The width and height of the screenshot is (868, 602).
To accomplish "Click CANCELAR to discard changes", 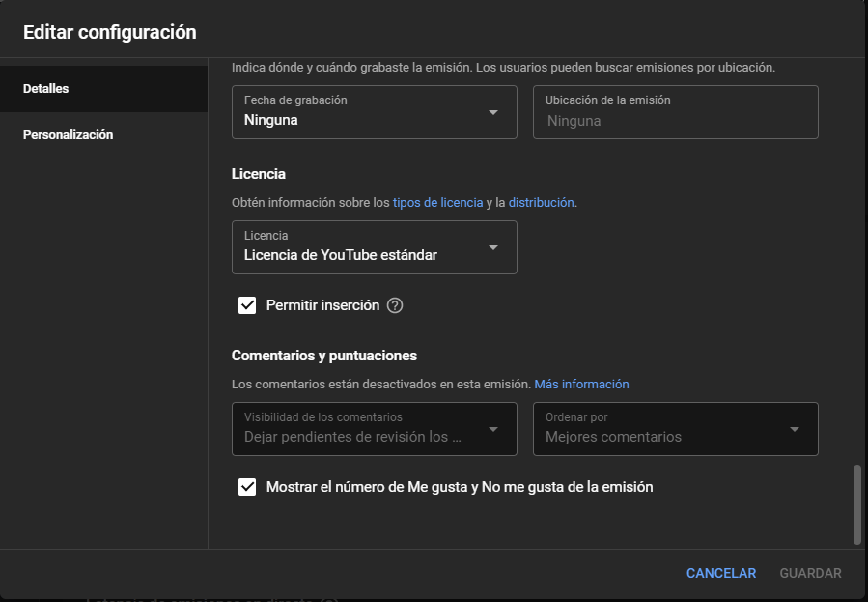I will coord(720,573).
